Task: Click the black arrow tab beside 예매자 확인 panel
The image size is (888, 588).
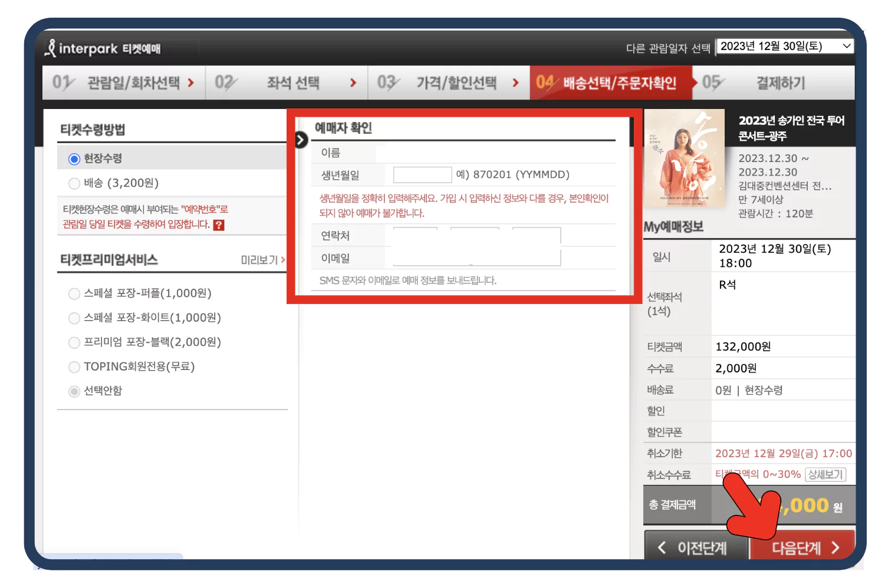Action: (x=301, y=140)
